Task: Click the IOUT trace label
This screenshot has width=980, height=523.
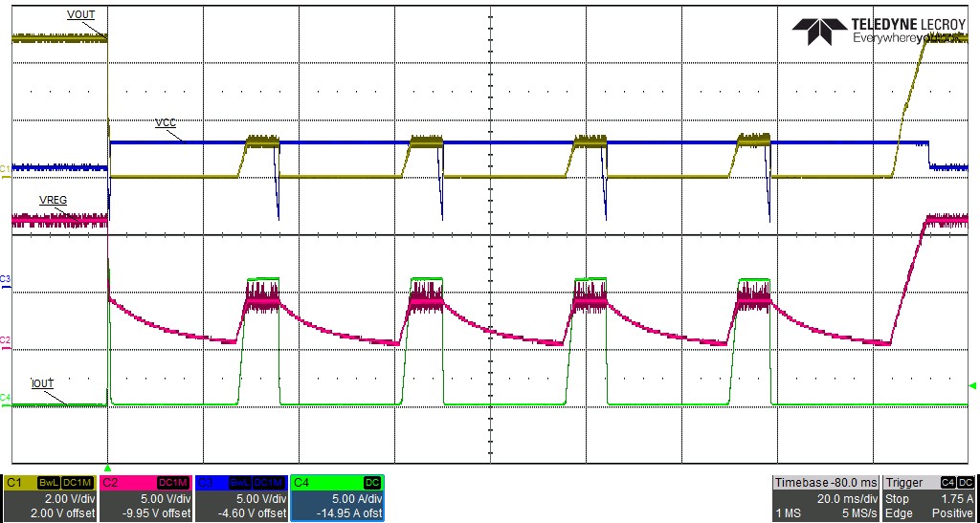Action: click(x=44, y=382)
